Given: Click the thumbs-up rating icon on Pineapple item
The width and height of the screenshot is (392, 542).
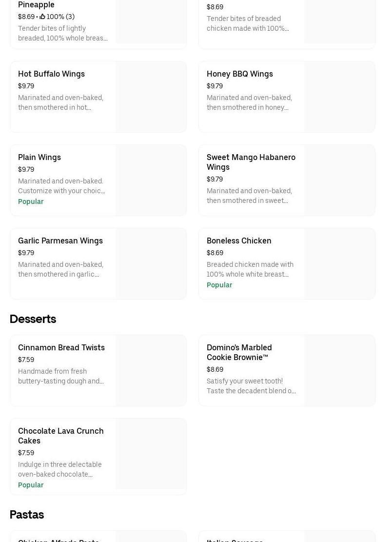Looking at the screenshot, I should click(x=42, y=17).
